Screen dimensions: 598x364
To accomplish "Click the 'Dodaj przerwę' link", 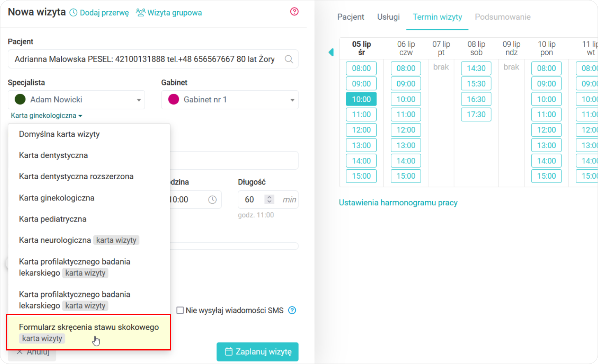I will click(99, 13).
